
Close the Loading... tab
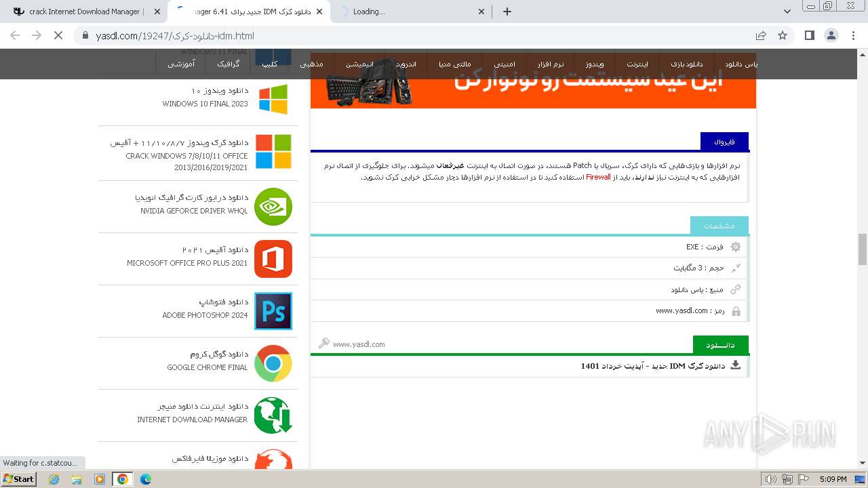pyautogui.click(x=482, y=12)
